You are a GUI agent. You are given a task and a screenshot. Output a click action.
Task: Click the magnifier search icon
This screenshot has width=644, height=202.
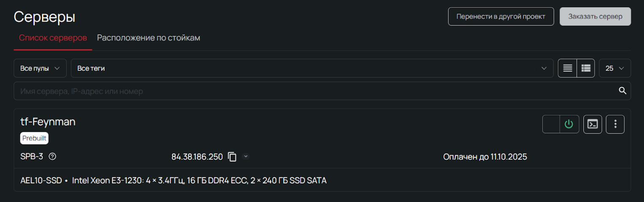(x=622, y=90)
